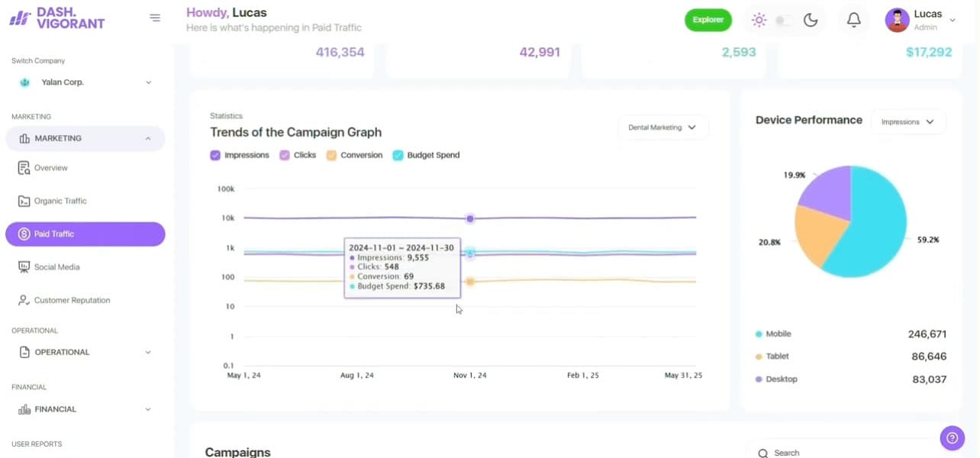Select the moon dark-mode icon

[811, 21]
